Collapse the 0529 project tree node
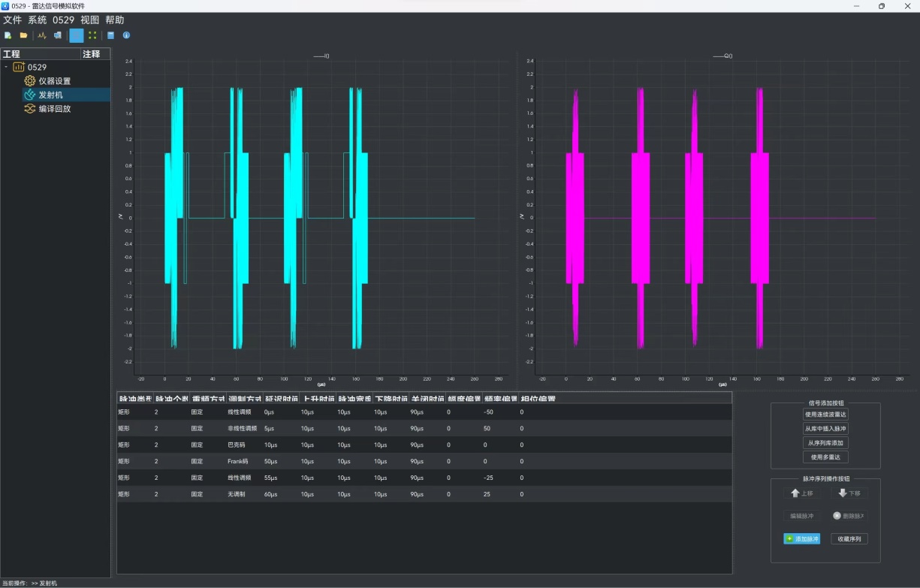Image resolution: width=920 pixels, height=588 pixels. click(6, 67)
